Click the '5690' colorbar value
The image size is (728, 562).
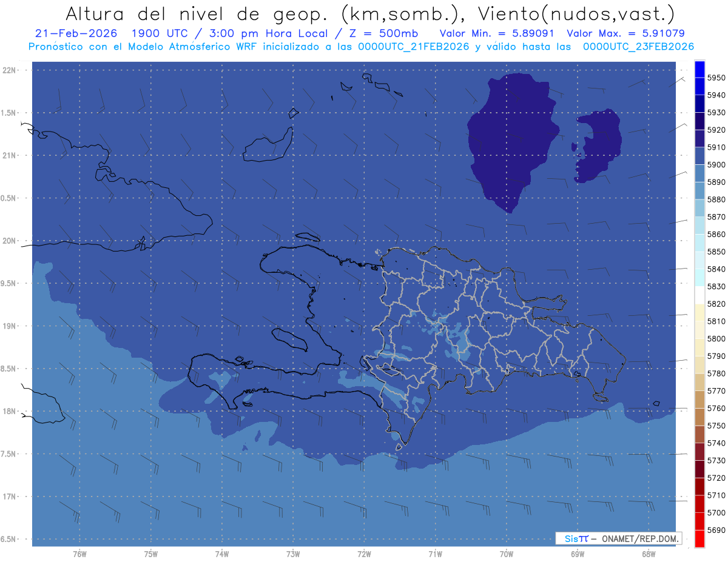click(x=716, y=530)
